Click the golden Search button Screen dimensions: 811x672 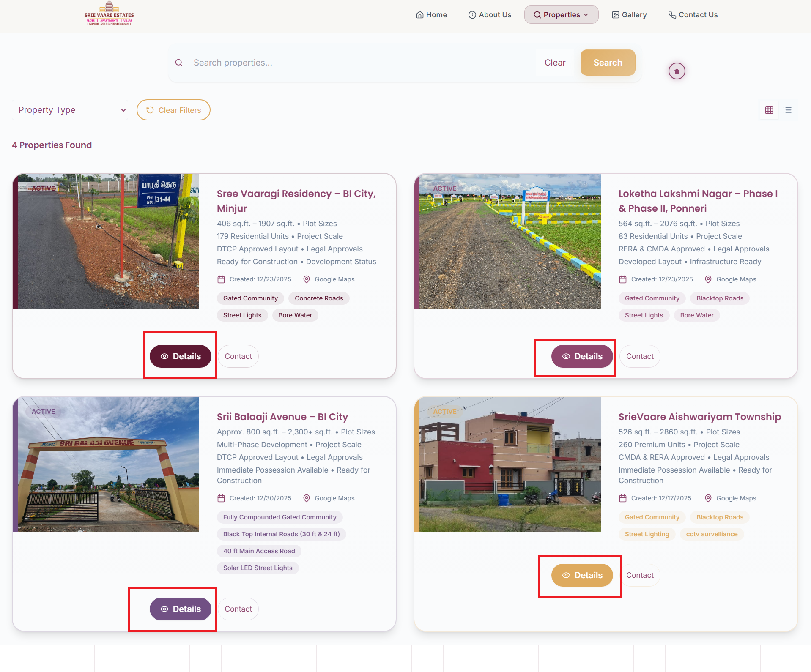coord(608,63)
